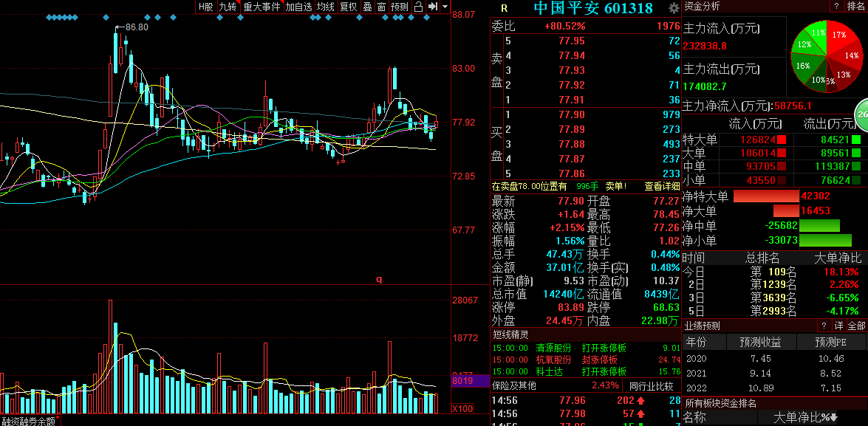Image resolution: width=868 pixels, height=426 pixels.
Task: Click the lock icon in chart toolbar
Action: click(419, 7)
